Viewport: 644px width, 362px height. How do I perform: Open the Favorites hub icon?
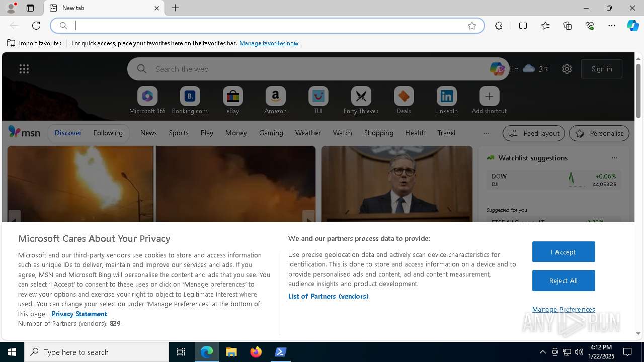click(x=545, y=26)
